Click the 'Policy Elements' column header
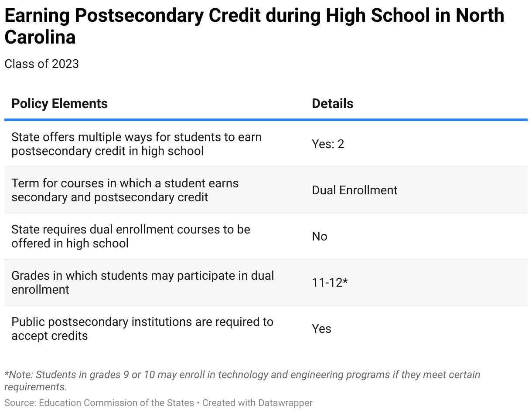532x413 pixels. point(59,104)
